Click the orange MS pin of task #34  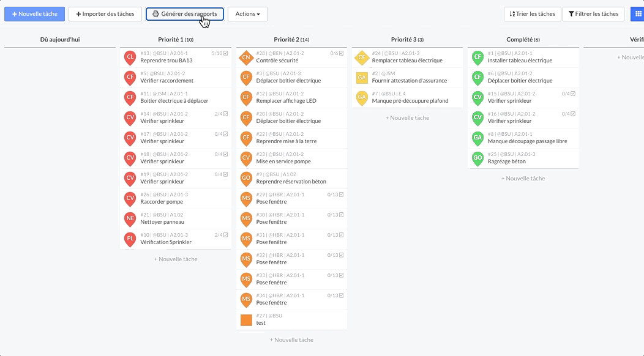[x=246, y=300]
